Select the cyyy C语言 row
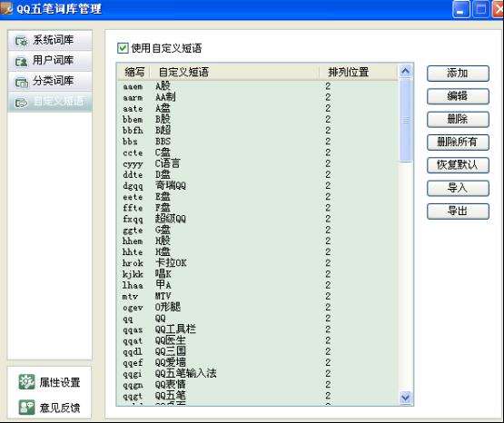The width and height of the screenshot is (504, 423). (x=257, y=163)
